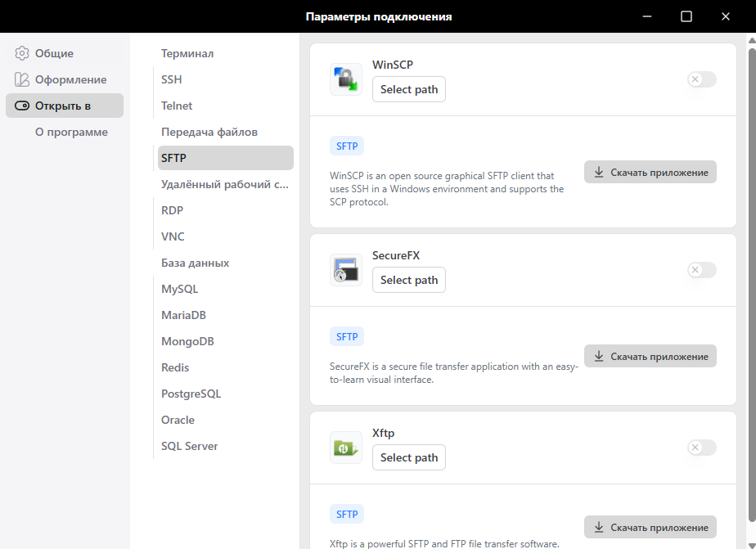This screenshot has height=549, width=756.
Task: Enable the SecureFX toggle switch
Action: click(701, 270)
